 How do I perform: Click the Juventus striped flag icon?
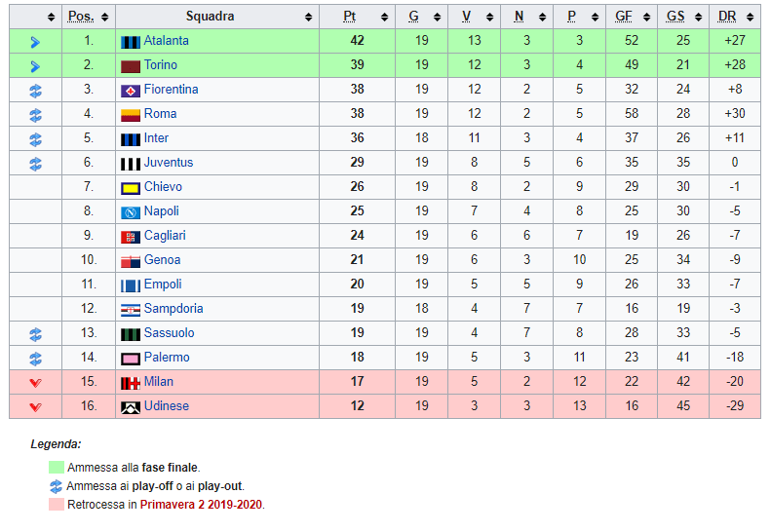coord(131,165)
